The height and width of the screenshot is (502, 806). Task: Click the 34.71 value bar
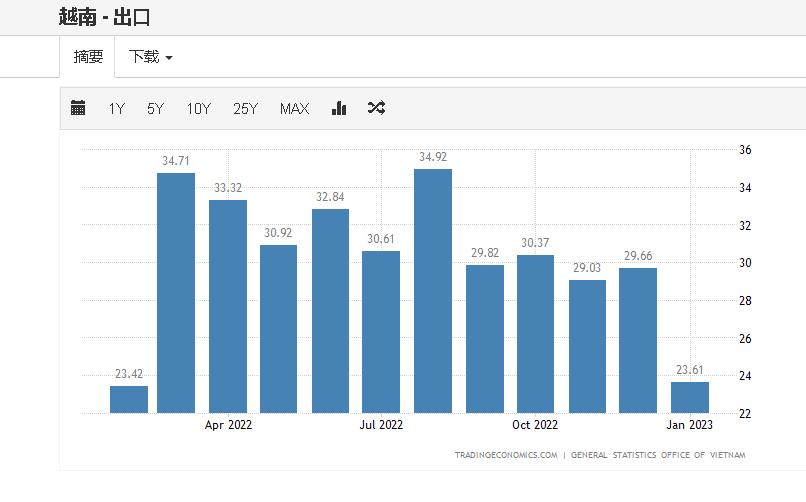tap(176, 292)
